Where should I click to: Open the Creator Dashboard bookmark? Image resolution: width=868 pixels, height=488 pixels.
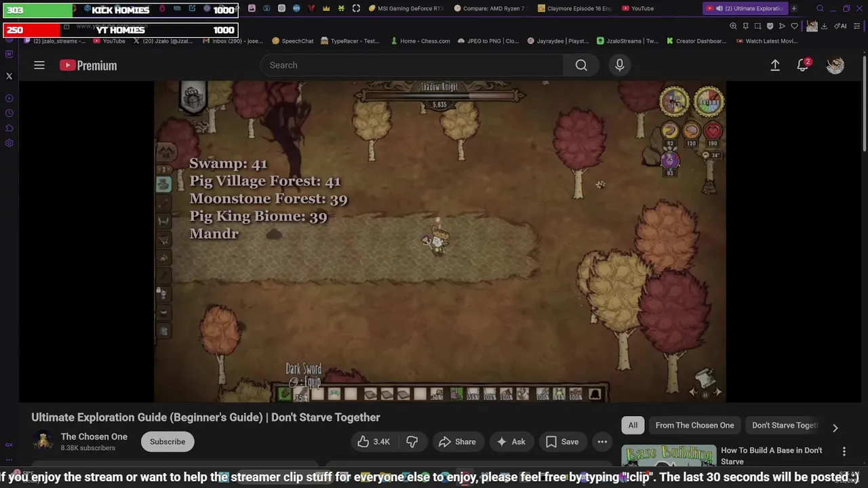pos(696,41)
